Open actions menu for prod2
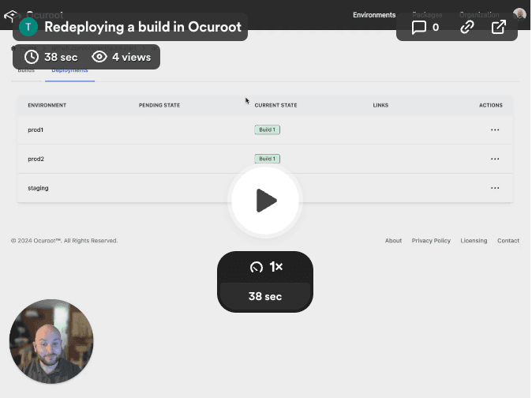 tap(495, 159)
